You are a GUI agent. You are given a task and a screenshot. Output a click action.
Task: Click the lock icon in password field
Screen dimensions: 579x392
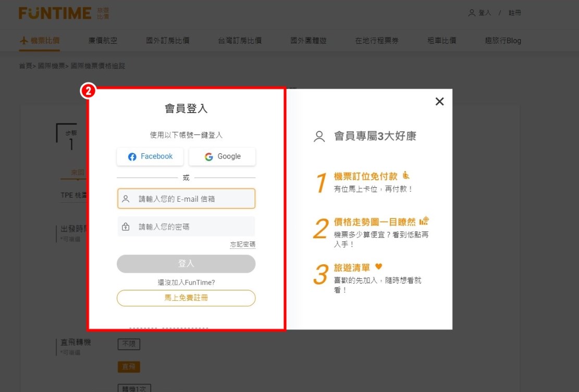pyautogui.click(x=126, y=227)
